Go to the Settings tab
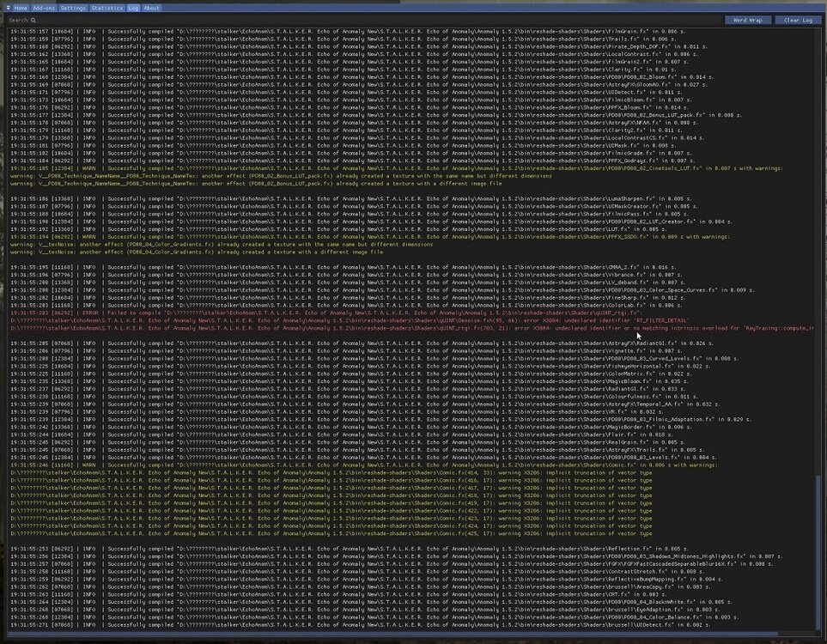This screenshot has width=827, height=644. (x=73, y=8)
